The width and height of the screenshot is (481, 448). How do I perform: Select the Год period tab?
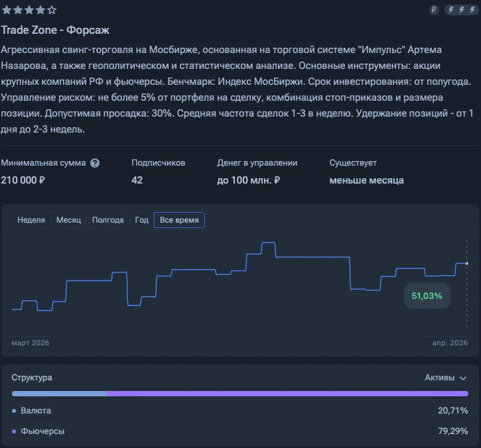pyautogui.click(x=142, y=220)
